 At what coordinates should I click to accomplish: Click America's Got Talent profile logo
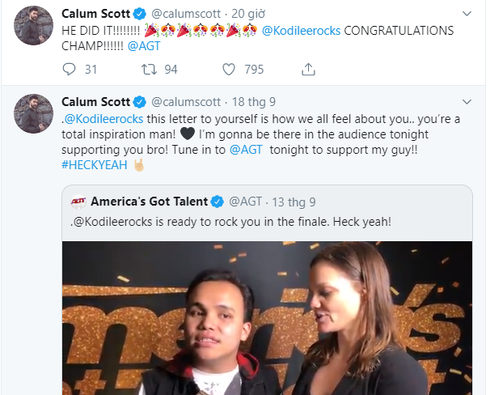[x=79, y=201]
